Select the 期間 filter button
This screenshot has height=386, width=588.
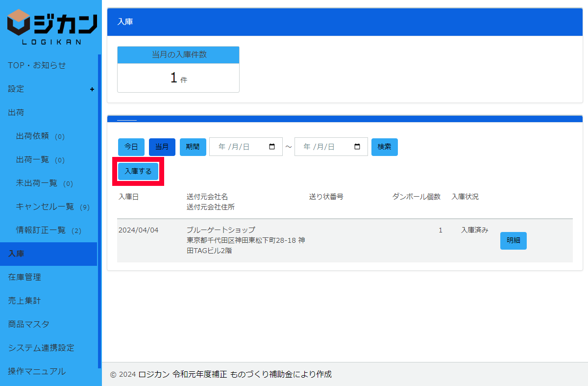point(193,147)
